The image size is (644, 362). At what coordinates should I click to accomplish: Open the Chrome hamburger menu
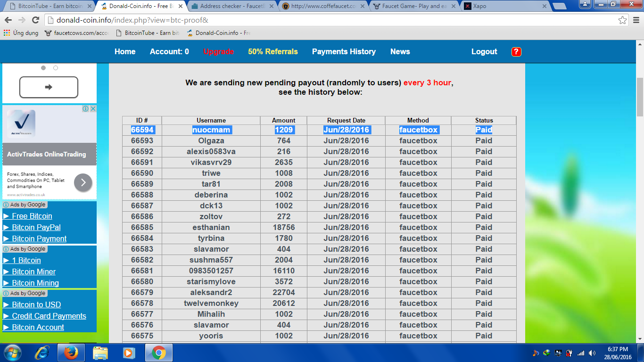click(x=636, y=20)
